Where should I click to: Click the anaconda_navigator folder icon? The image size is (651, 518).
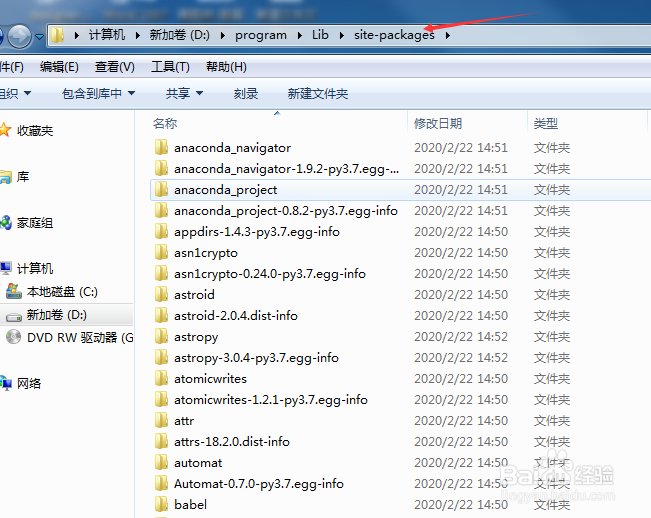[161, 147]
